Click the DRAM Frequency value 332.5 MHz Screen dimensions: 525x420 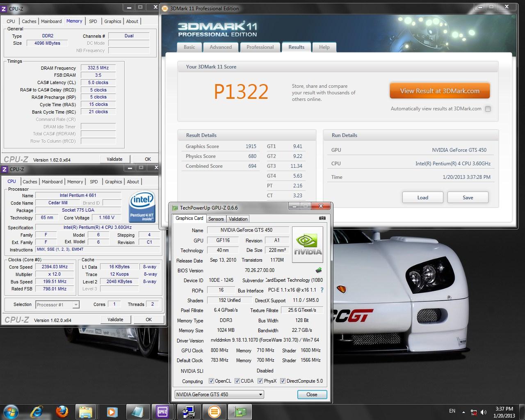tap(98, 68)
